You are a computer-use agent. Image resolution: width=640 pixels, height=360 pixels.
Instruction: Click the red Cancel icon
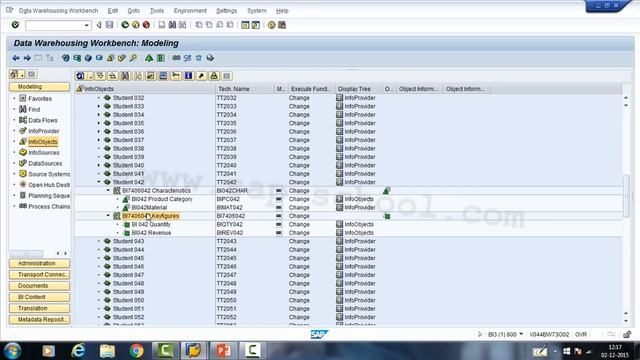point(146,25)
